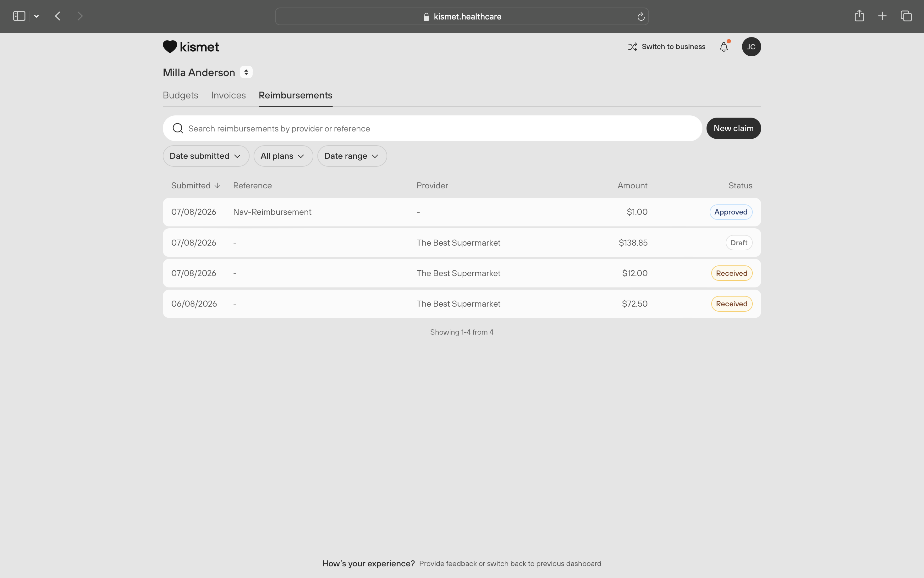Image resolution: width=924 pixels, height=578 pixels.
Task: Click the search reimbursements field
Action: (x=432, y=128)
